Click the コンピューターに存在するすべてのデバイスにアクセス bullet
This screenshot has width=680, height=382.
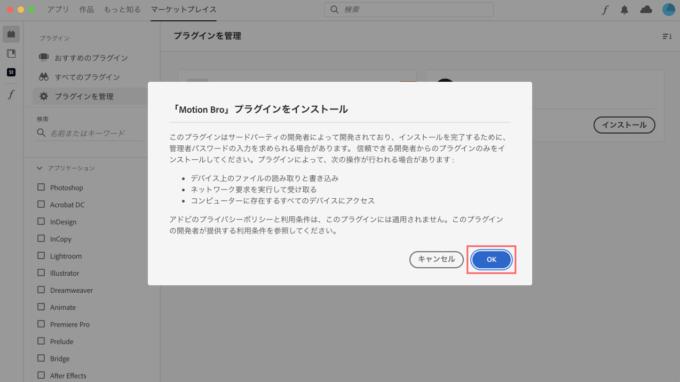click(283, 201)
